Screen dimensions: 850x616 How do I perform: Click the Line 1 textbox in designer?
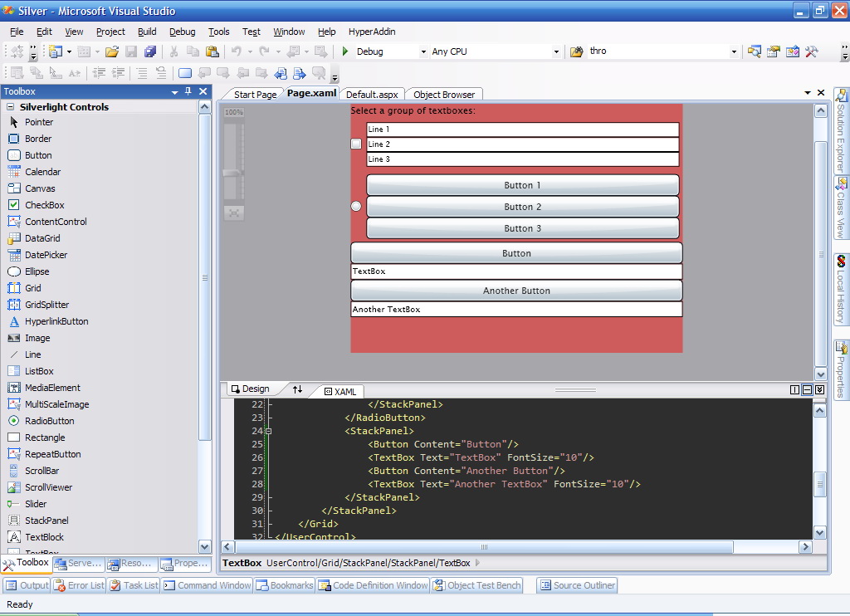523,129
